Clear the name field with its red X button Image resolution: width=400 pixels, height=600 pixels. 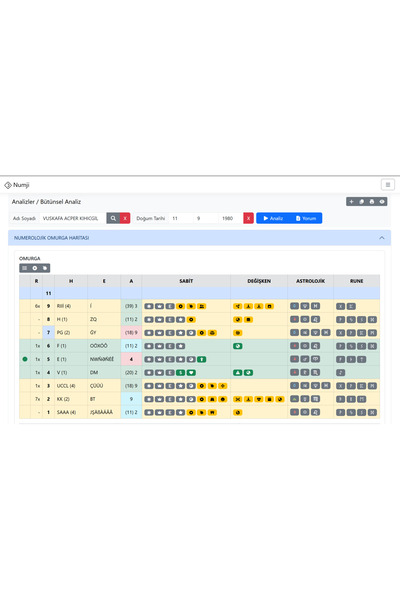[125, 218]
